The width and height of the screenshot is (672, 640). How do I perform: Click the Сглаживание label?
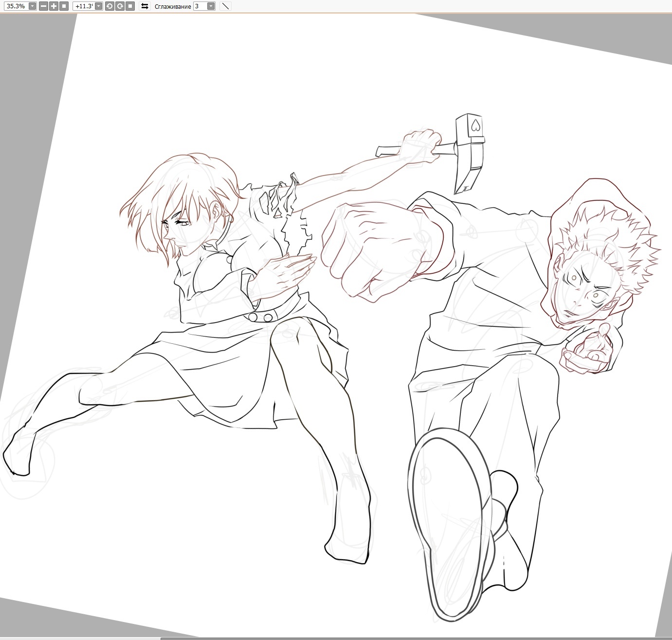(172, 7)
